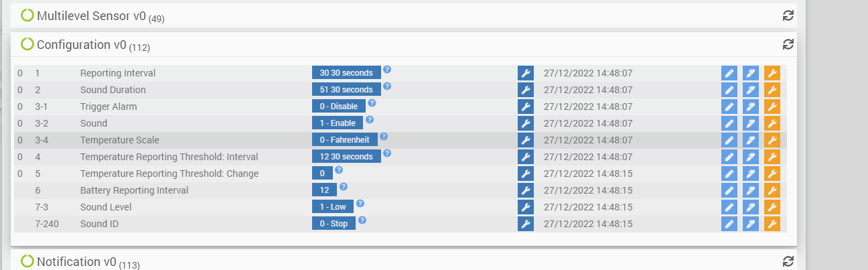Show help for Sound Level parameter
Screen dimensions: 868x270
point(360,204)
